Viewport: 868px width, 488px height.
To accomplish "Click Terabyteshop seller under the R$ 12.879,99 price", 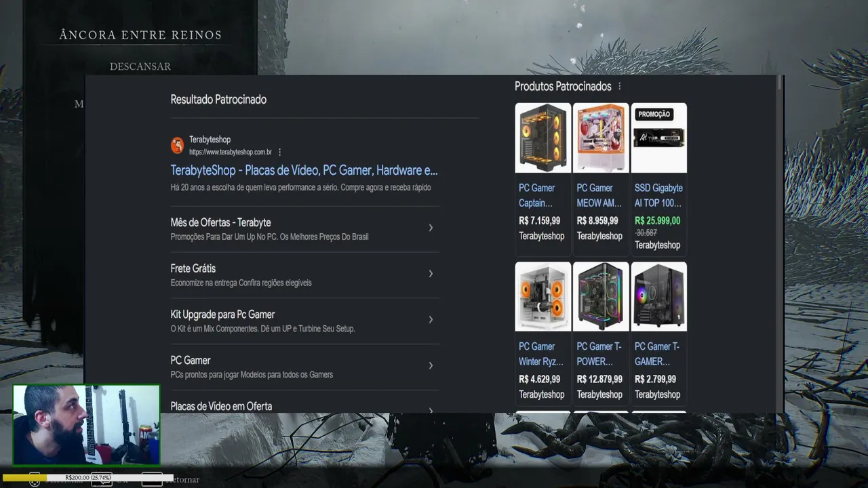I will pos(599,395).
